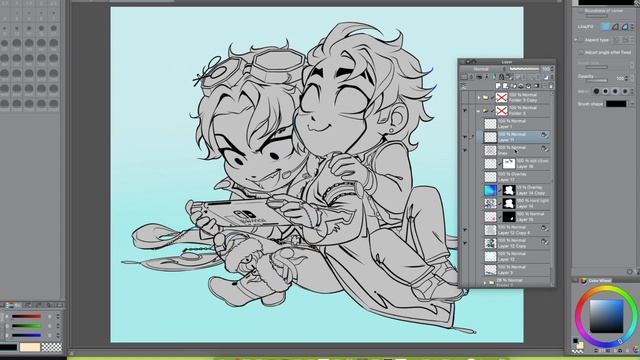
Task: Click the tool Opacity value stepper
Action: [627, 78]
